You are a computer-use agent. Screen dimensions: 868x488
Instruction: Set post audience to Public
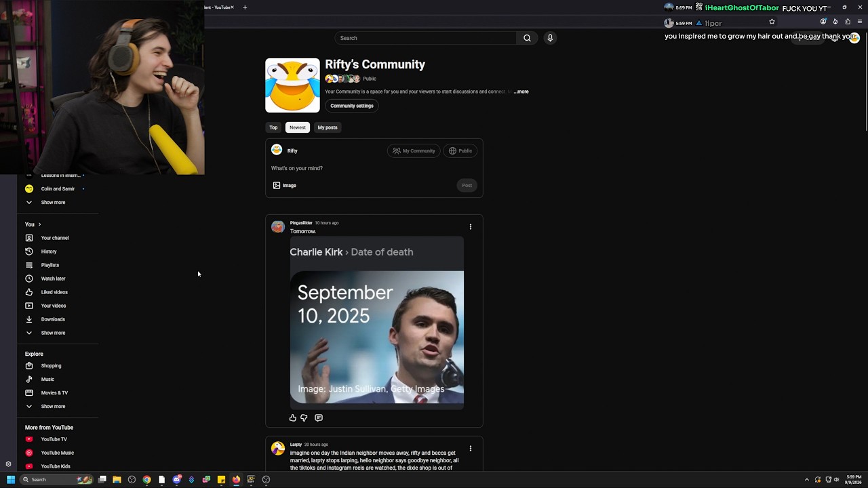click(460, 151)
